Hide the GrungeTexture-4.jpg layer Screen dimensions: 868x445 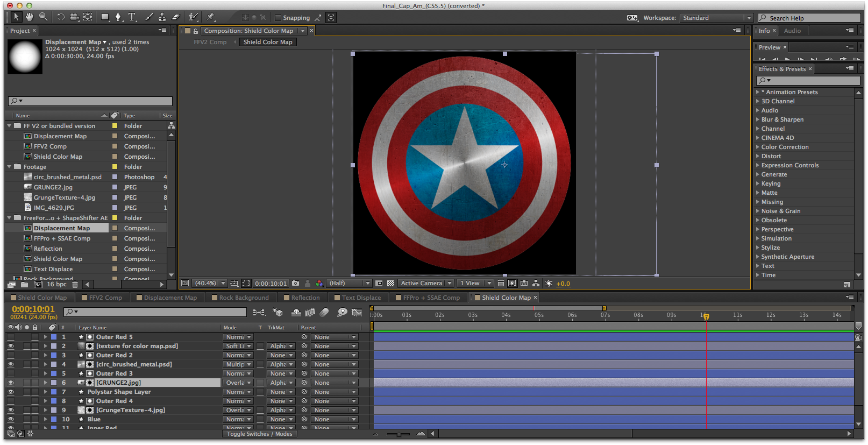coord(11,410)
